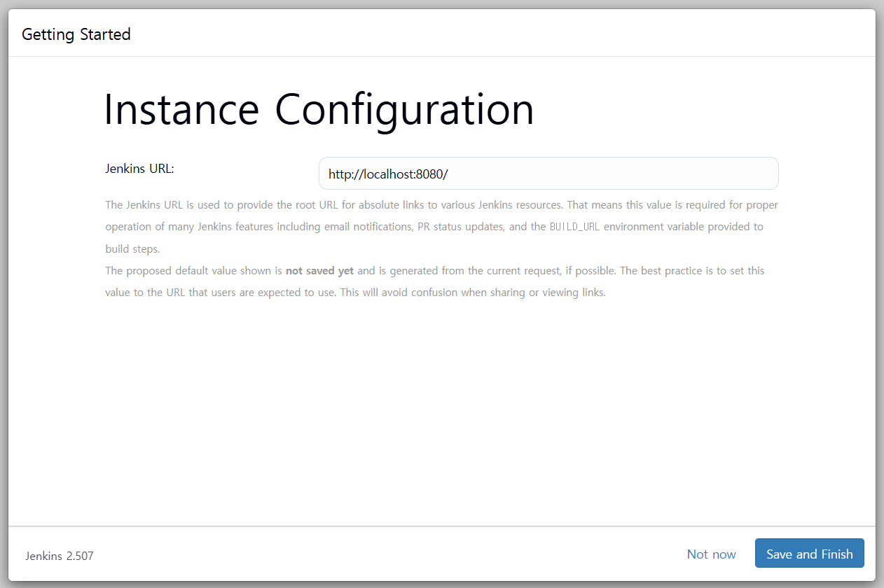
Task: Click the bold 'not saved yet' text
Action: pos(319,270)
